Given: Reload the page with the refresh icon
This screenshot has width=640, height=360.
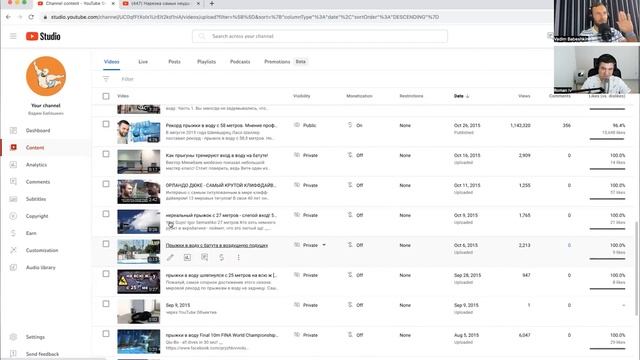Looking at the screenshot, I should pyautogui.click(x=31, y=17).
